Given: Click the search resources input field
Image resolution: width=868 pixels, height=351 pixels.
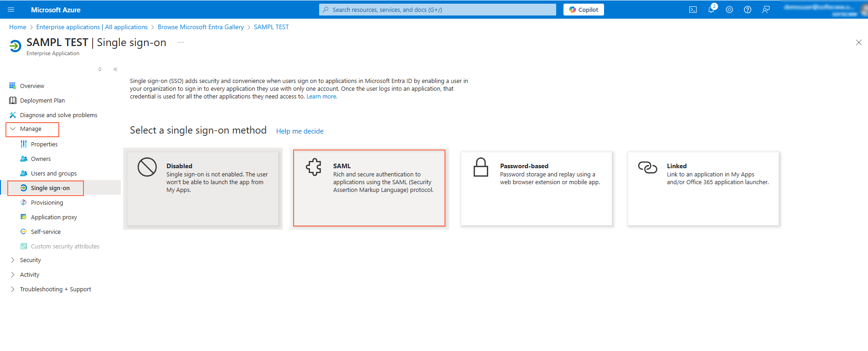Looking at the screenshot, I should (438, 10).
